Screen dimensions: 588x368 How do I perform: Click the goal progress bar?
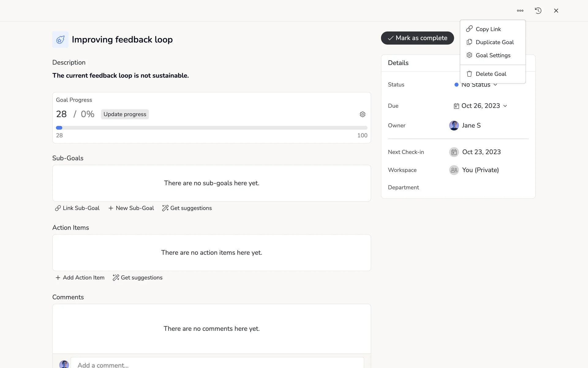click(x=211, y=128)
